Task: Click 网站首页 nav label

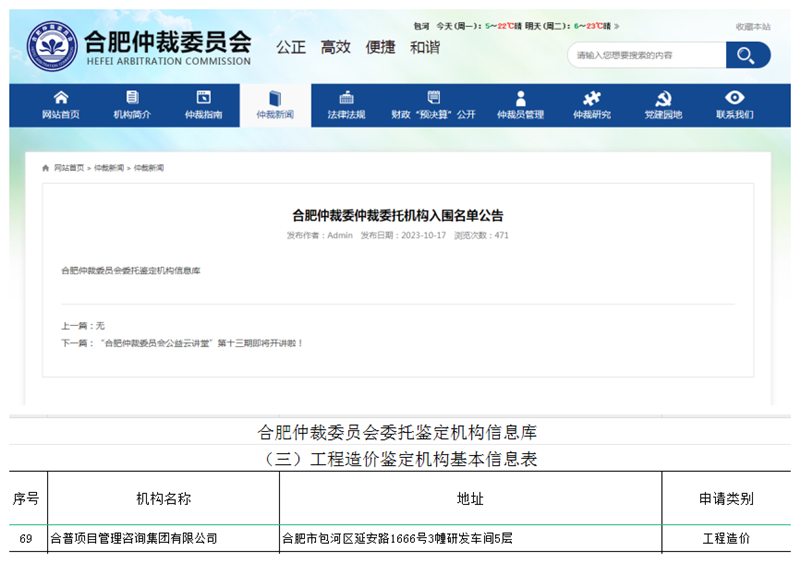Action: pyautogui.click(x=61, y=114)
